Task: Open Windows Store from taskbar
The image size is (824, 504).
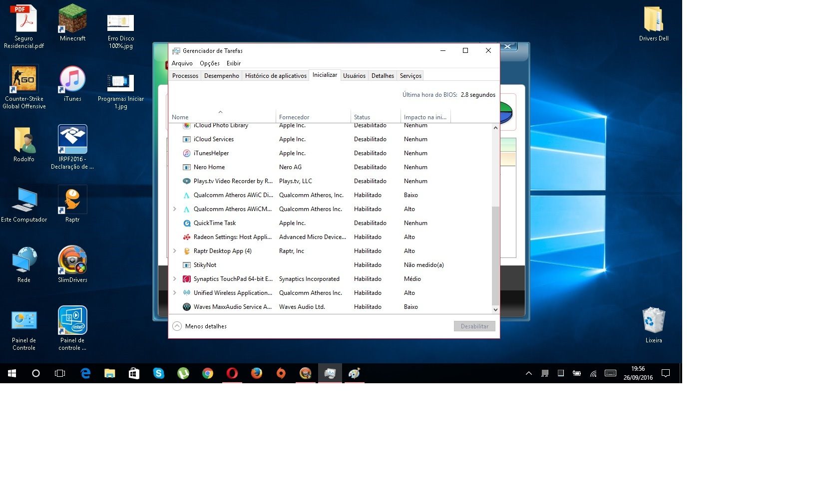Action: point(134,373)
